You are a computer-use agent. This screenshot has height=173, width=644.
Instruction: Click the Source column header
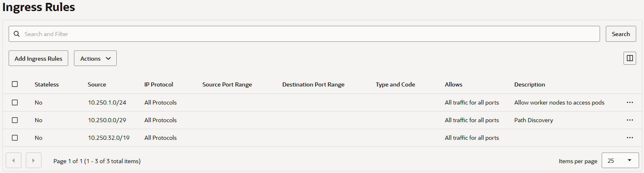click(97, 84)
